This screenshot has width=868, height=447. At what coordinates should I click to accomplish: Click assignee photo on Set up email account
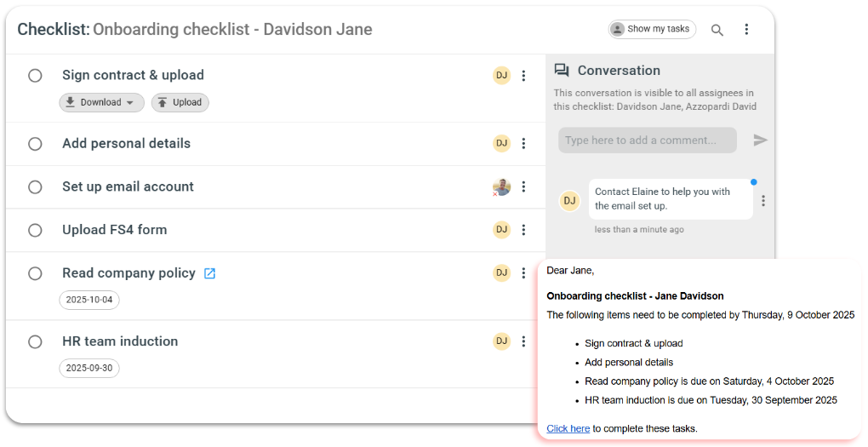pos(501,187)
